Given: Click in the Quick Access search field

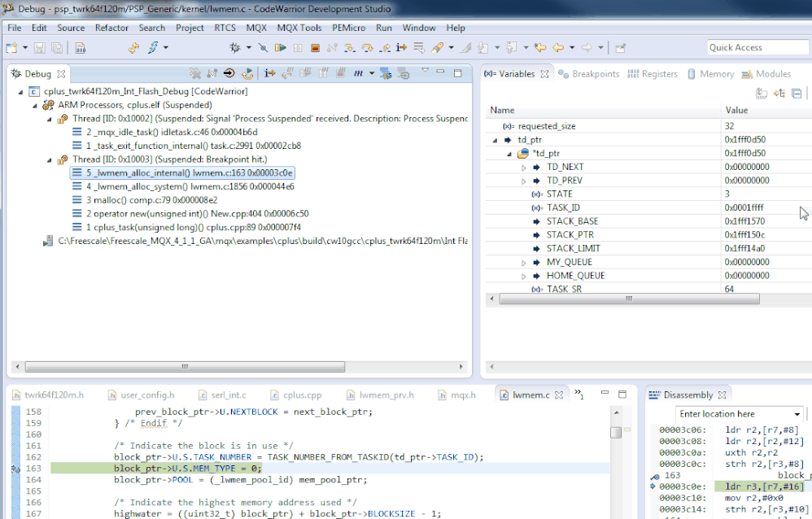Looking at the screenshot, I should tap(757, 47).
